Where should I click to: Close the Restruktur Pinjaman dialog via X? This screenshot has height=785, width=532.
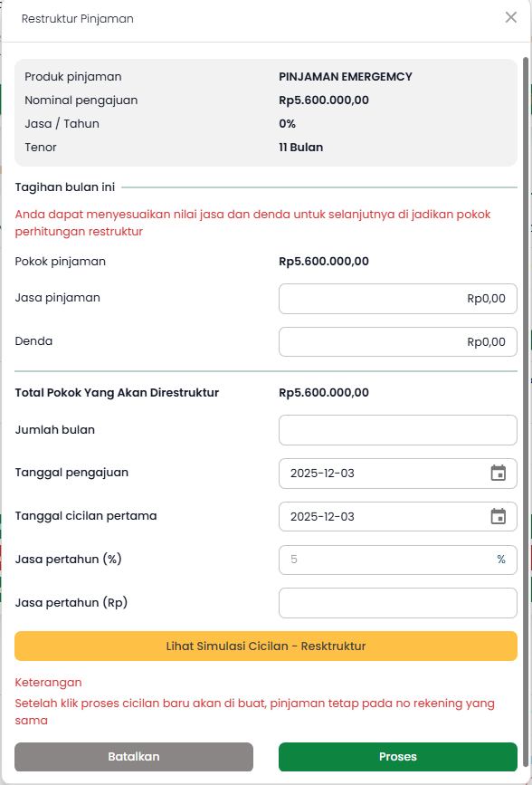pyautogui.click(x=511, y=16)
